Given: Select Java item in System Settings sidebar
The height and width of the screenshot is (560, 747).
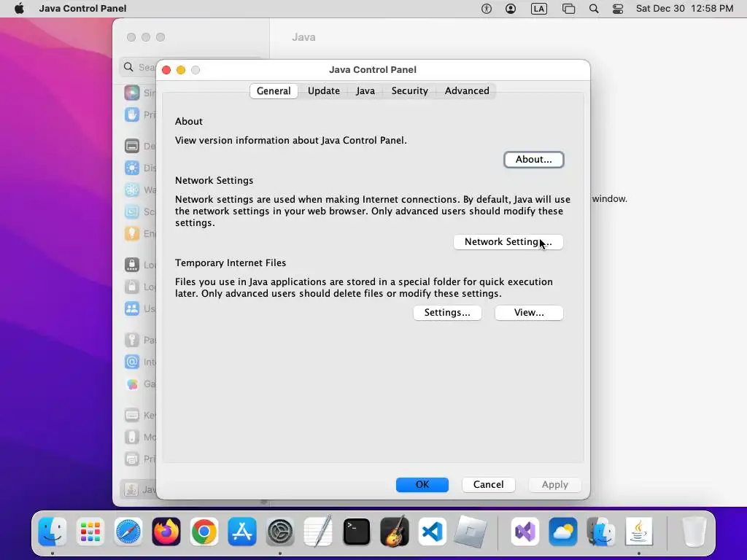Looking at the screenshot, I should click(x=138, y=489).
